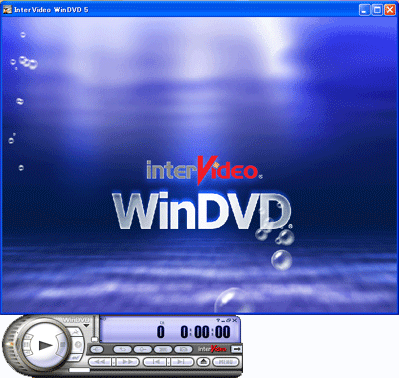Viewport: 399px width, 378px height.
Task: Click the help question mark on display
Action: (218, 320)
